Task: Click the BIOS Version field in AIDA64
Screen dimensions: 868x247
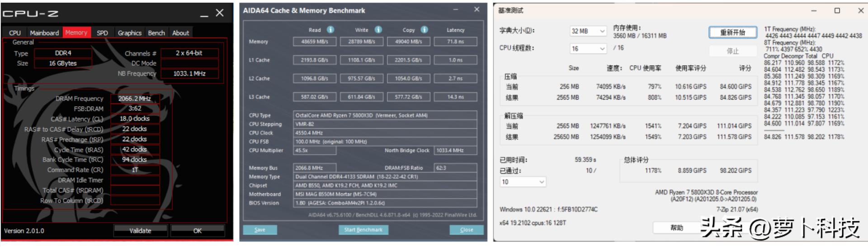Action: [385, 203]
